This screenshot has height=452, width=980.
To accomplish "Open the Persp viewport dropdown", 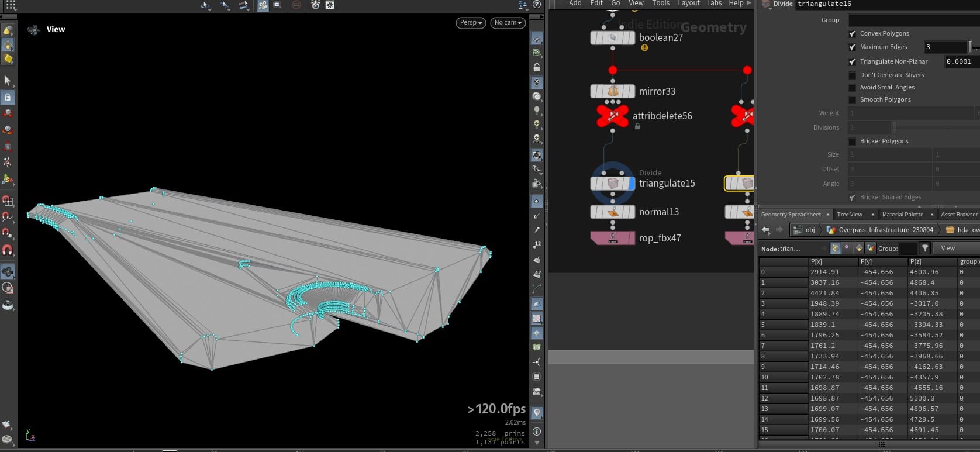I will (471, 23).
